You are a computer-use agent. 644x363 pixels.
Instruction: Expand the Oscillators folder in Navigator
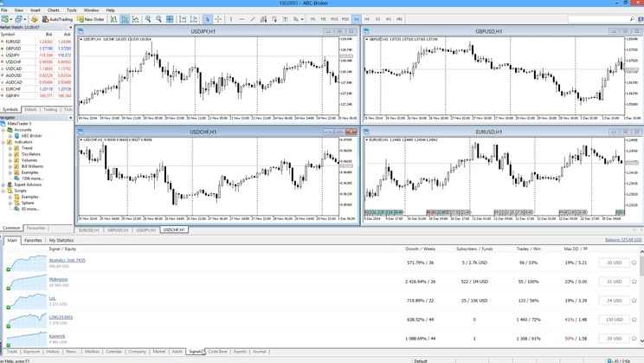coord(10,154)
